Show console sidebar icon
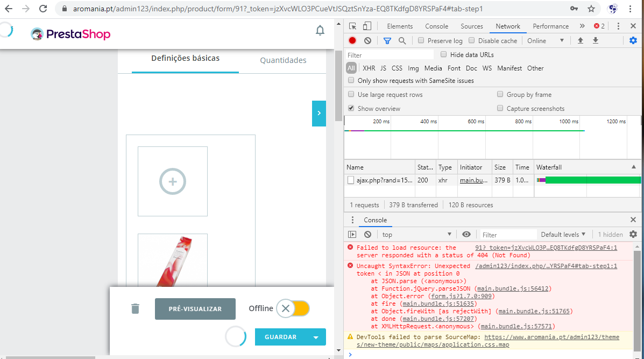Screen dimensions: 644x359 pos(352,235)
